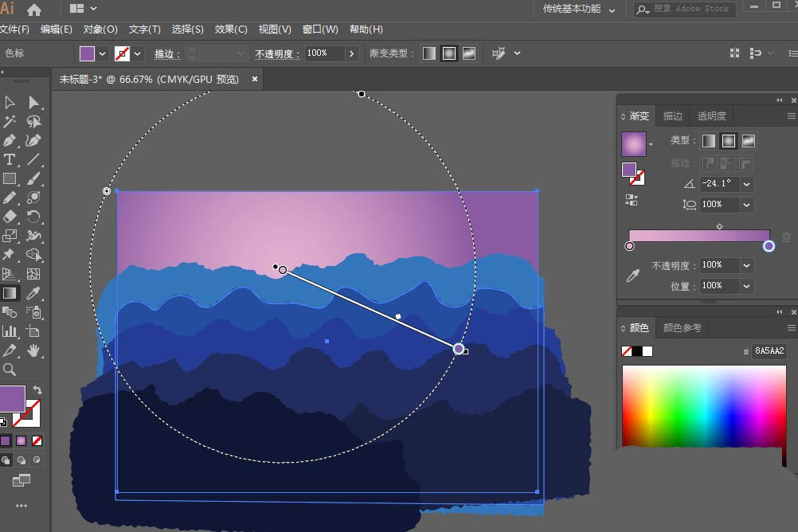798x532 pixels.
Task: Set linear gradient type in Gradient panel
Action: pyautogui.click(x=709, y=141)
